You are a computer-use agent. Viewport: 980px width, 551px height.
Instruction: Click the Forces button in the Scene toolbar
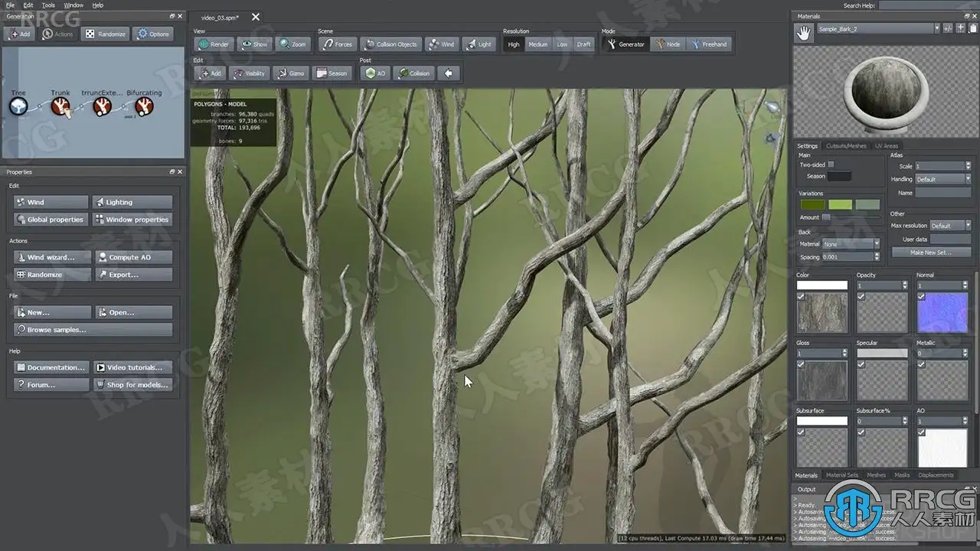point(337,44)
